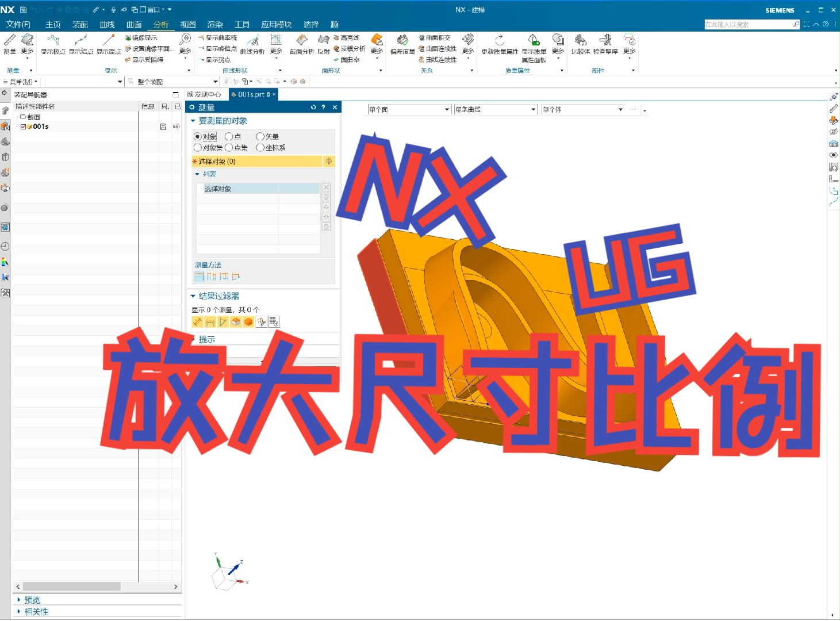The image size is (840, 621).
Task: Toggle 镜像显示 mirror display
Action: [141, 37]
